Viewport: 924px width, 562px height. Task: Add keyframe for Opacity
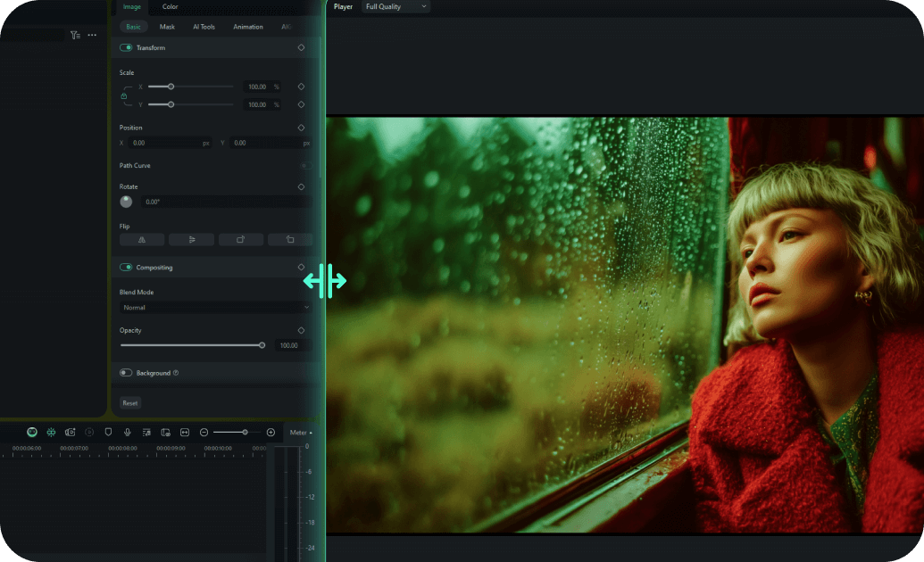click(x=301, y=330)
